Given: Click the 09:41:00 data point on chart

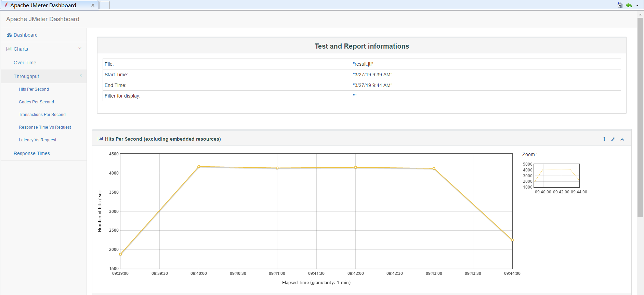Looking at the screenshot, I should coord(277,168).
